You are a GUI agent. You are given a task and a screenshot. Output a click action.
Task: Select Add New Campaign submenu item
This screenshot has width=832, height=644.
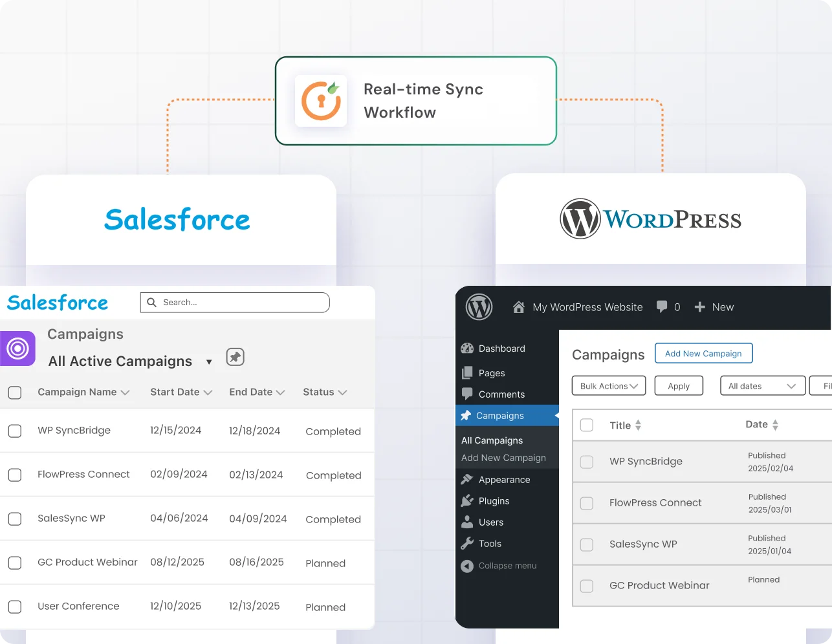[503, 458]
